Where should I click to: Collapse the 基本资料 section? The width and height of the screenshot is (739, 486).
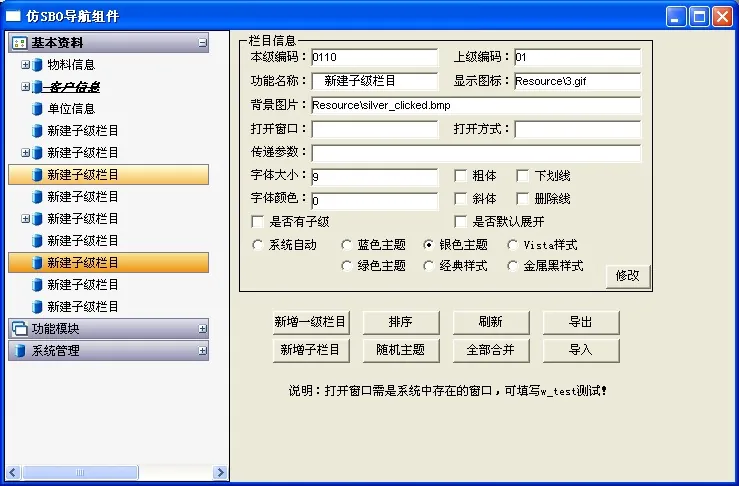203,43
